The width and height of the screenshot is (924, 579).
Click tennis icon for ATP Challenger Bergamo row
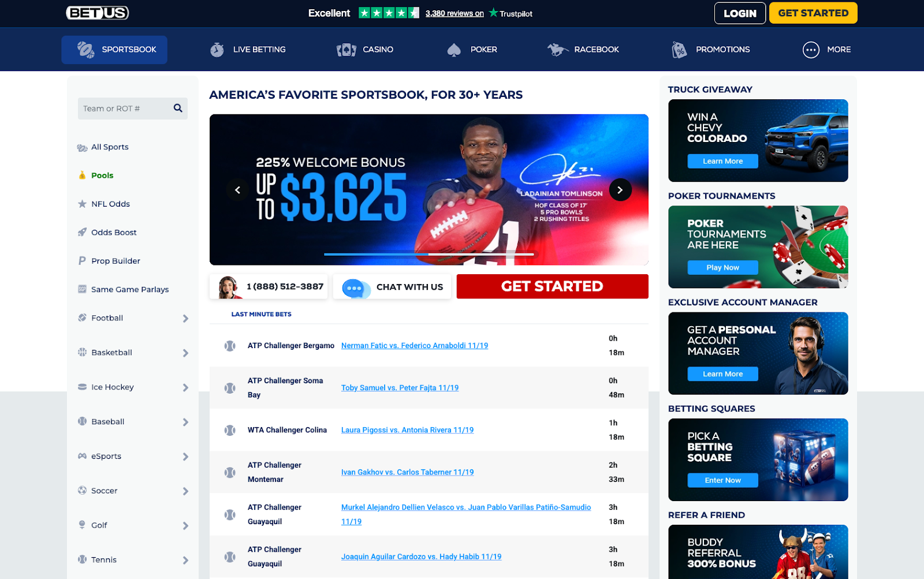tap(230, 346)
